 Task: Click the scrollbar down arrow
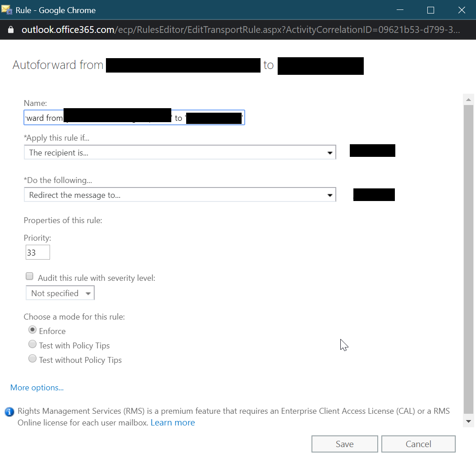coord(468,420)
